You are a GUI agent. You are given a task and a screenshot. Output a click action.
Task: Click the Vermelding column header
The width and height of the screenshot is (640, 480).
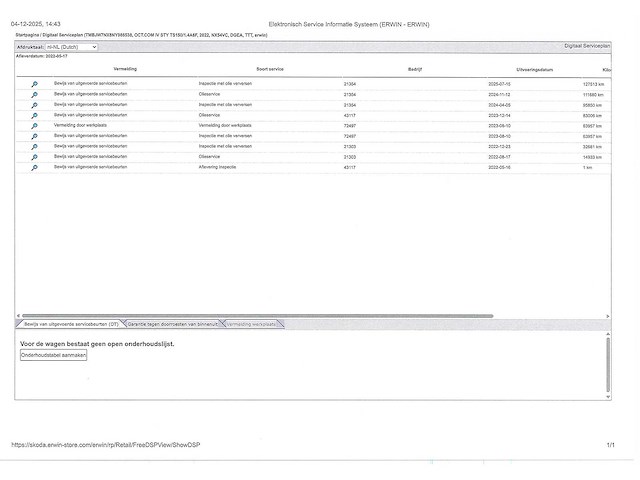[125, 69]
